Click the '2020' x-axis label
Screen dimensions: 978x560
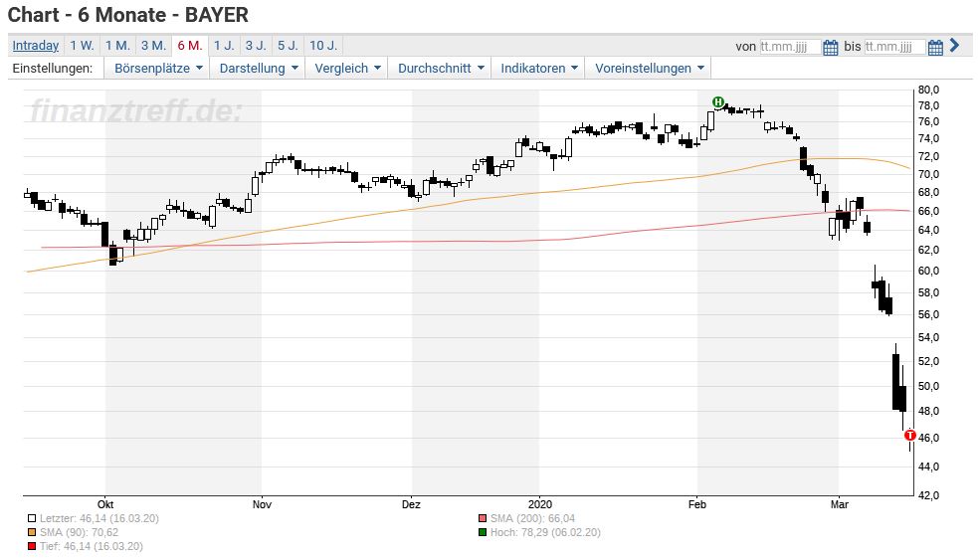point(540,504)
